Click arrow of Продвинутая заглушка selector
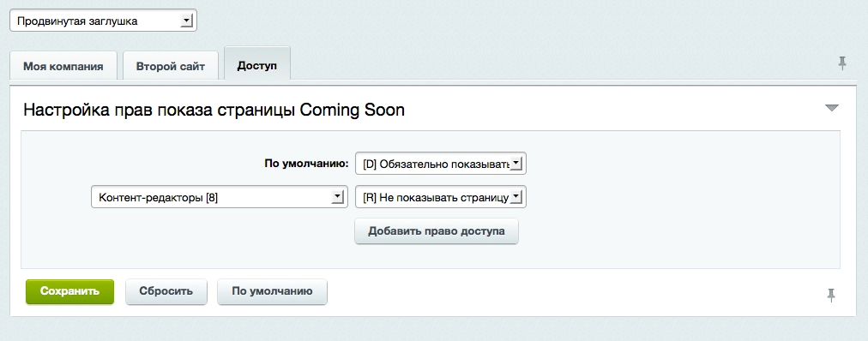The image size is (868, 341). pyautogui.click(x=187, y=21)
